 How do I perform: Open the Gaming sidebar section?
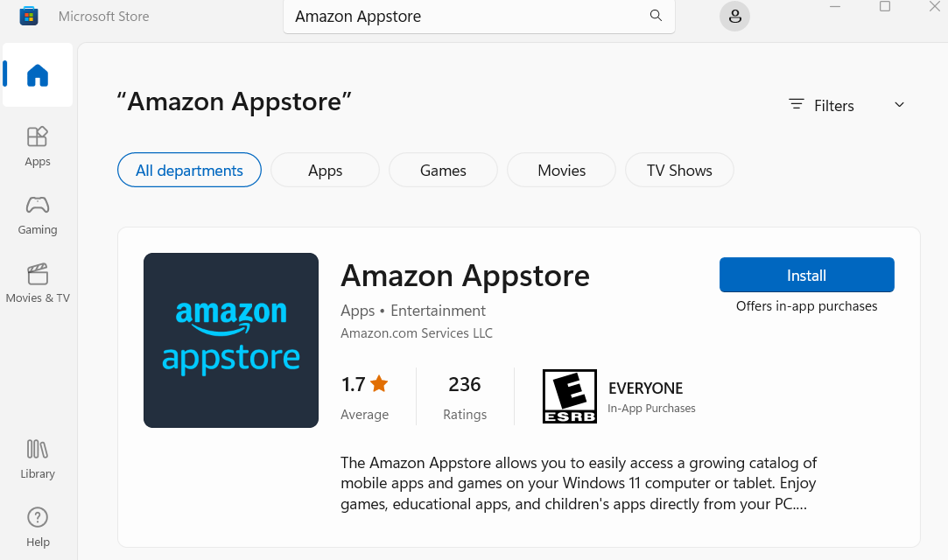[38, 214]
